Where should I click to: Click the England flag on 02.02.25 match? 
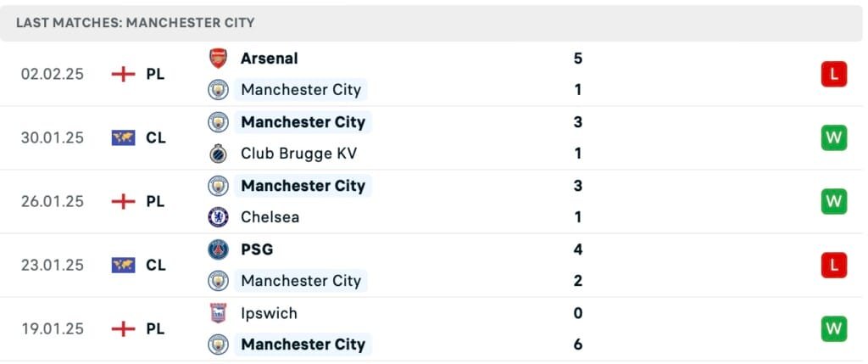tap(123, 74)
